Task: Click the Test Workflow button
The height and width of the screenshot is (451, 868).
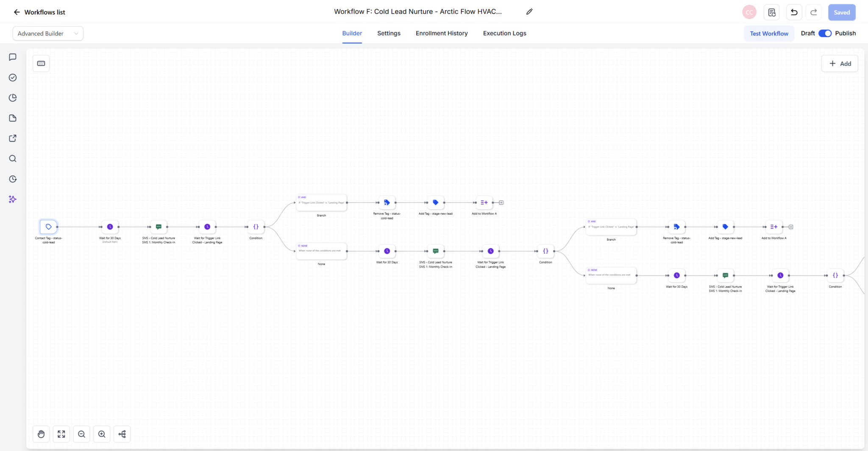Action: click(769, 33)
